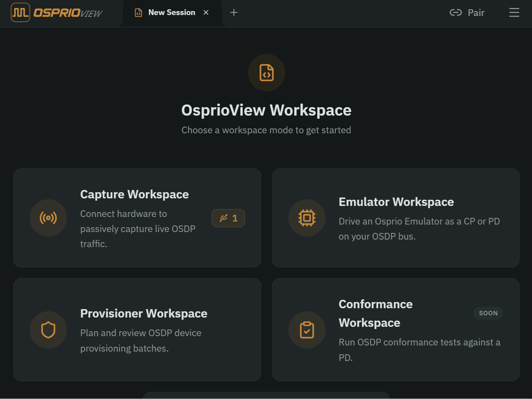Open the Emulator Workspace card

pyautogui.click(x=396, y=218)
